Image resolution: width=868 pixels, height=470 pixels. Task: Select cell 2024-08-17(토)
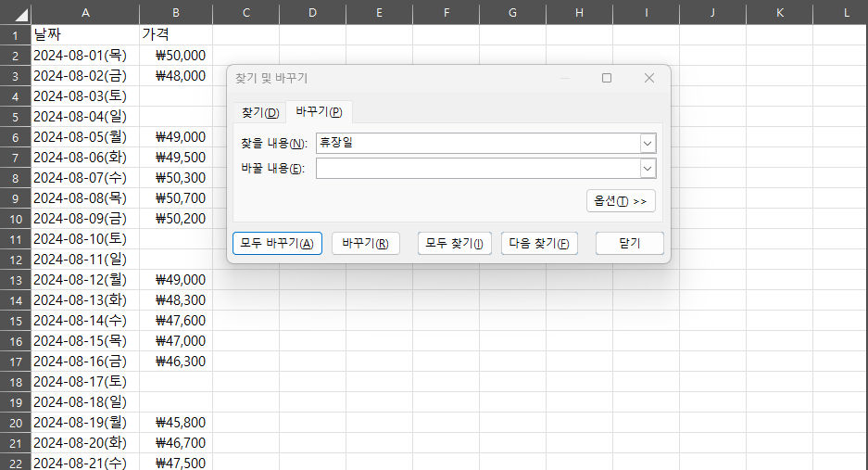coord(85,382)
